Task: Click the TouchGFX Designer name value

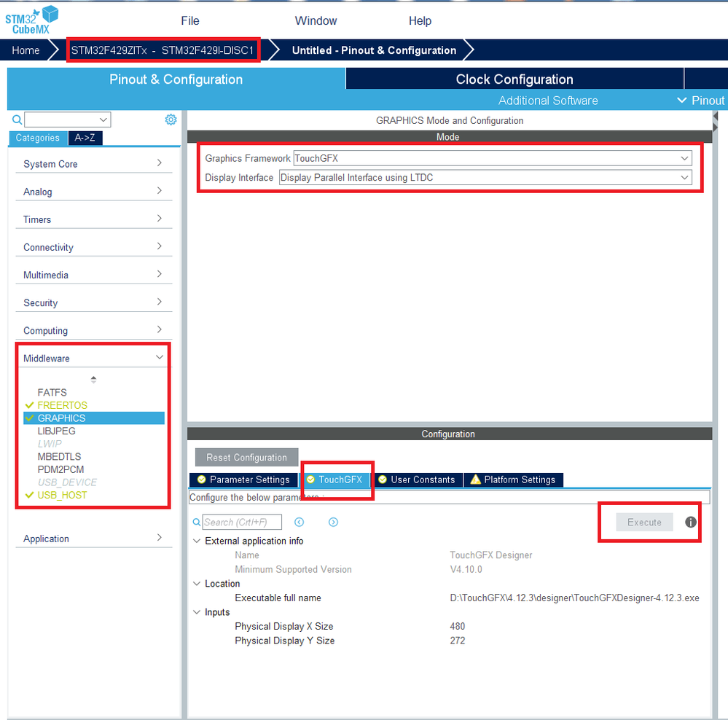Action: coord(490,555)
